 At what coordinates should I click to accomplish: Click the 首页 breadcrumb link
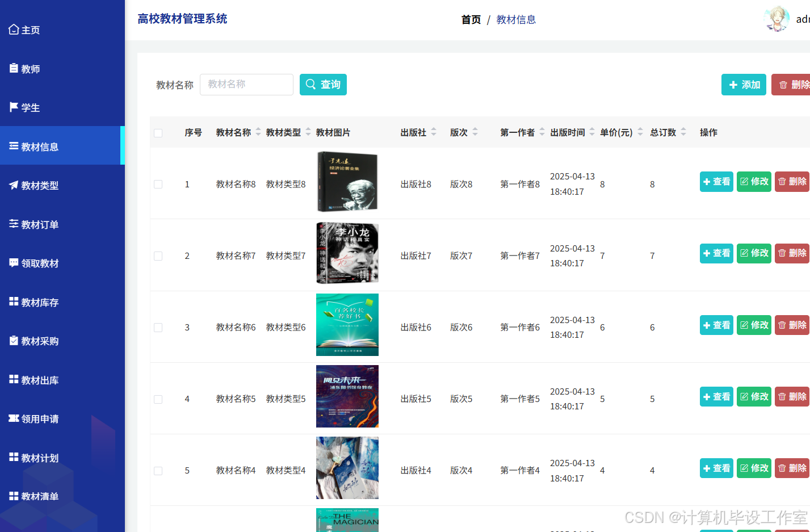coord(471,20)
